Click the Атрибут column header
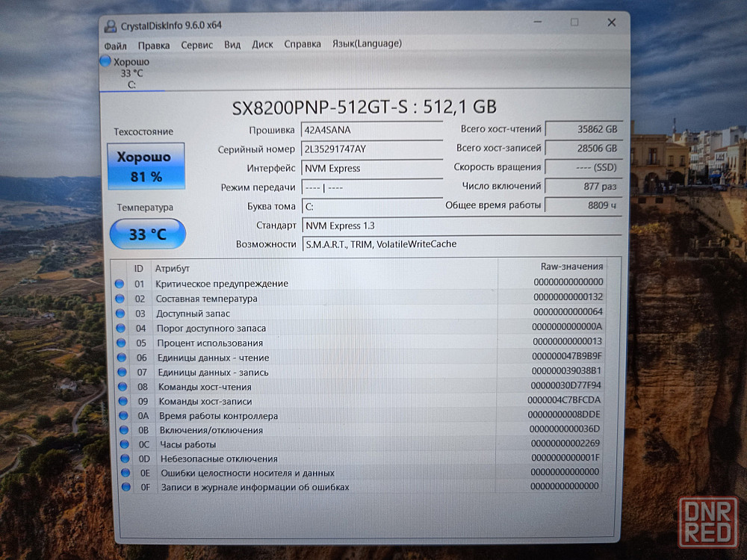 pyautogui.click(x=172, y=269)
